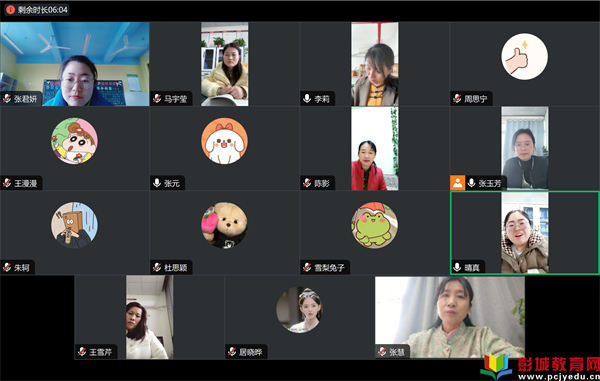Viewport: 600px width, 381px height.
Task: Click the muted mic icon beside 雪梨兔子
Action: [x=307, y=267]
